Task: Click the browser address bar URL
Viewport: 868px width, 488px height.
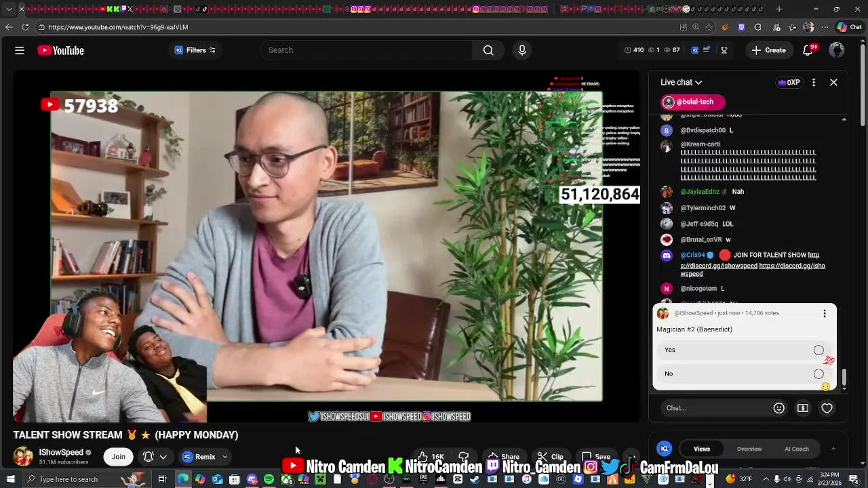Action: point(118,27)
